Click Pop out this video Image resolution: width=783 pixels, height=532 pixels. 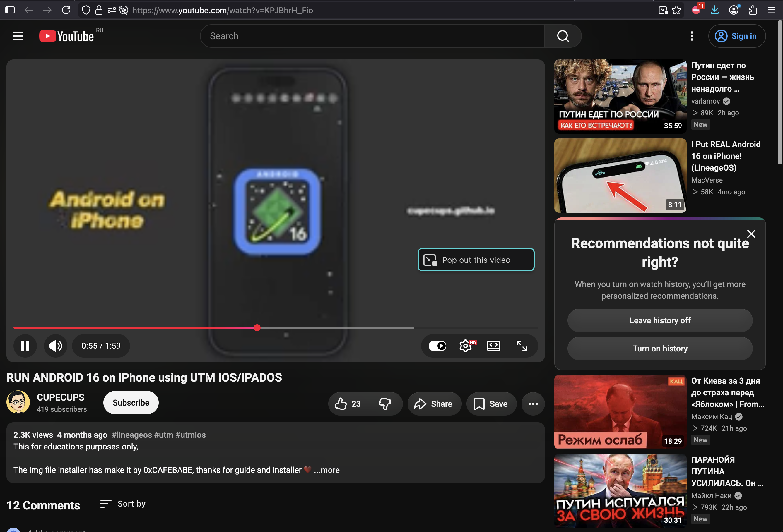(x=476, y=260)
